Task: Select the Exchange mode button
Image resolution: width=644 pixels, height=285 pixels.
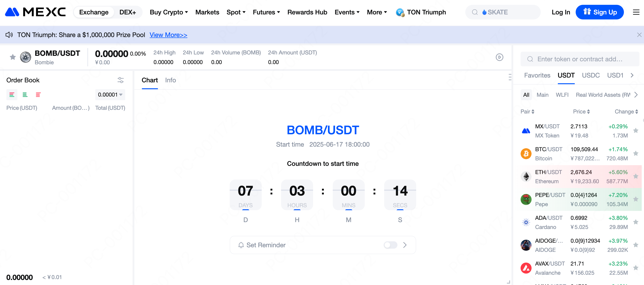Action: [x=94, y=12]
